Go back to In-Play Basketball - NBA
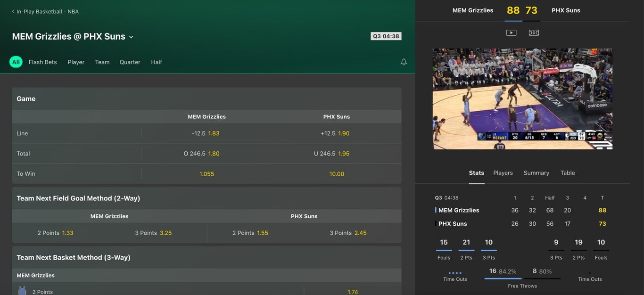This screenshot has height=295, width=644. [45, 11]
